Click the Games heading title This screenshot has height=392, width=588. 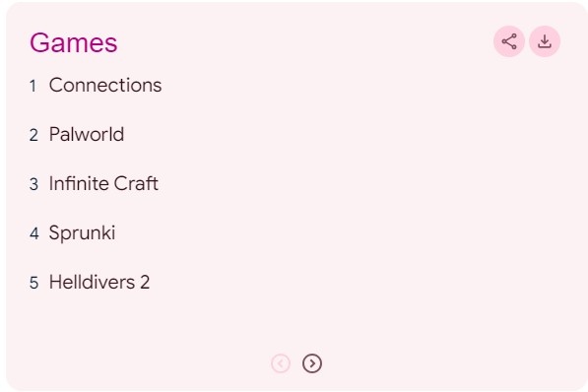[x=74, y=42]
